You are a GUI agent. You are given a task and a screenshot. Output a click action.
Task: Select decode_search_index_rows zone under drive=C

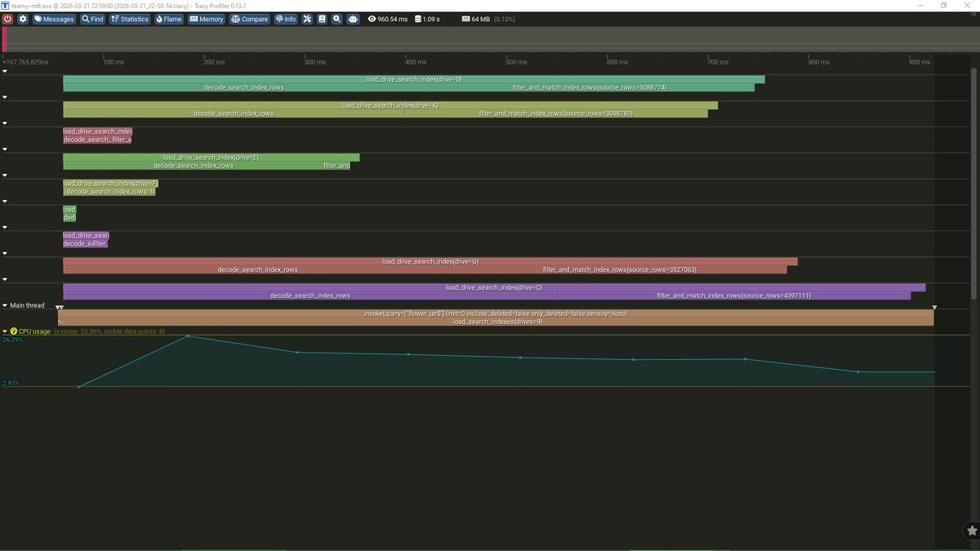[x=310, y=295]
